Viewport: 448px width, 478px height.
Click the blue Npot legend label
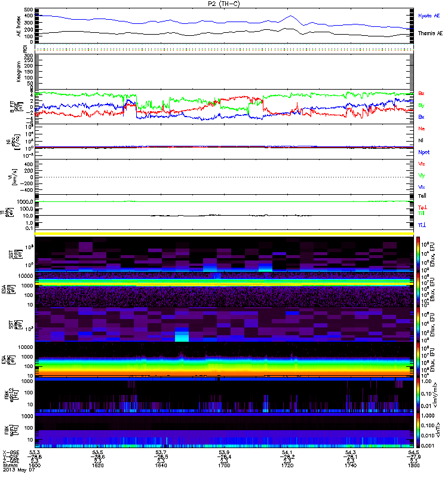(423, 152)
